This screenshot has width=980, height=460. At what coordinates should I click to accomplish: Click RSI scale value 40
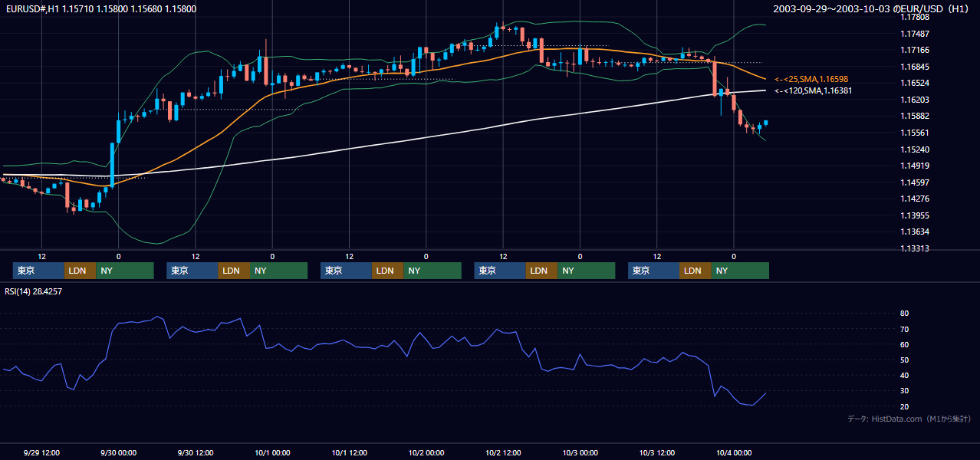[904, 375]
